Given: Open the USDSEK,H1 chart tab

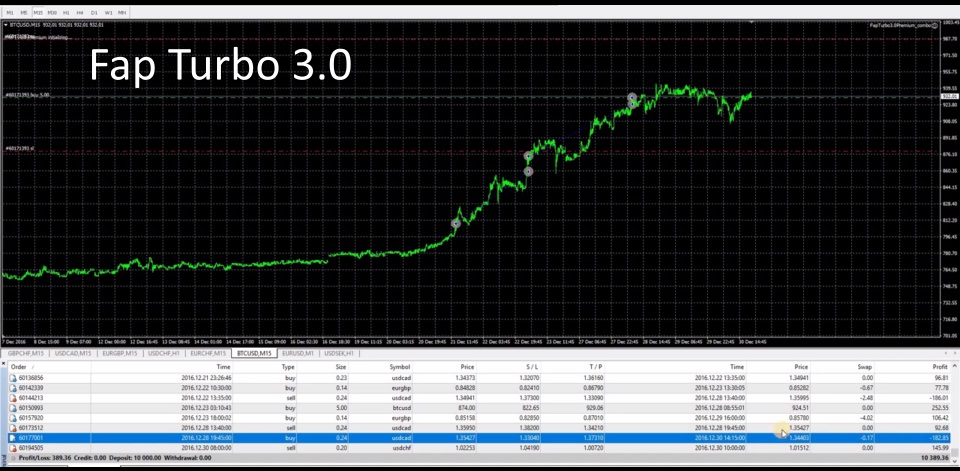Looking at the screenshot, I should (339, 353).
